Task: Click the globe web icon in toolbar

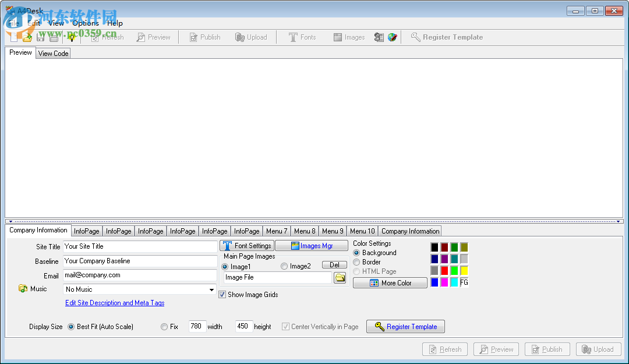Action: [x=393, y=37]
